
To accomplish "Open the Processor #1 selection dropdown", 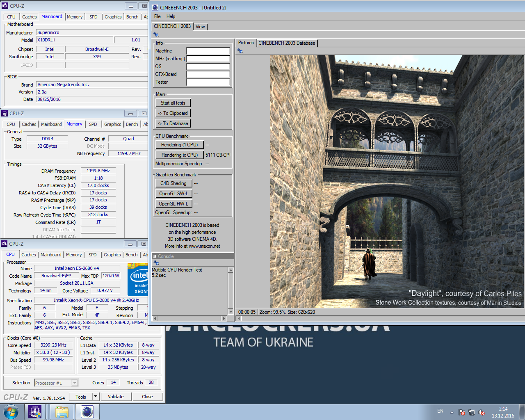I will click(x=56, y=383).
